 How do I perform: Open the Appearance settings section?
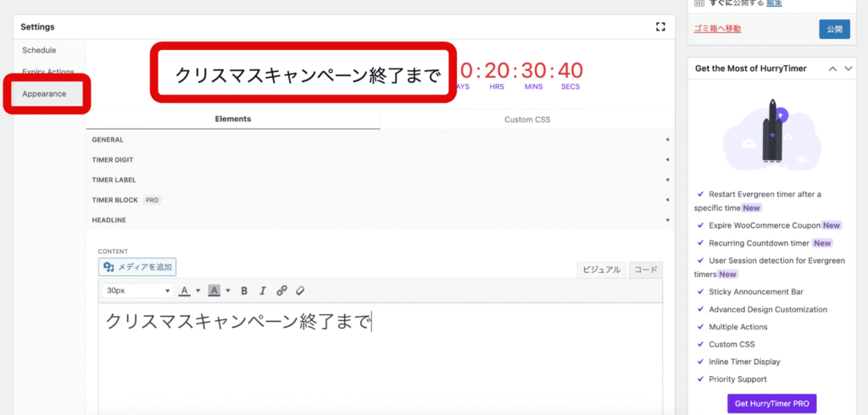tap(44, 94)
